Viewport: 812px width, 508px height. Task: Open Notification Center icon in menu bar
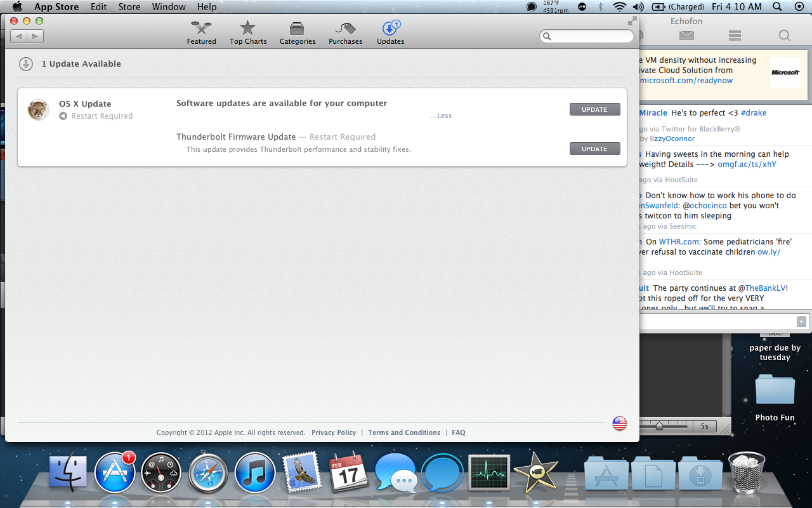(799, 7)
